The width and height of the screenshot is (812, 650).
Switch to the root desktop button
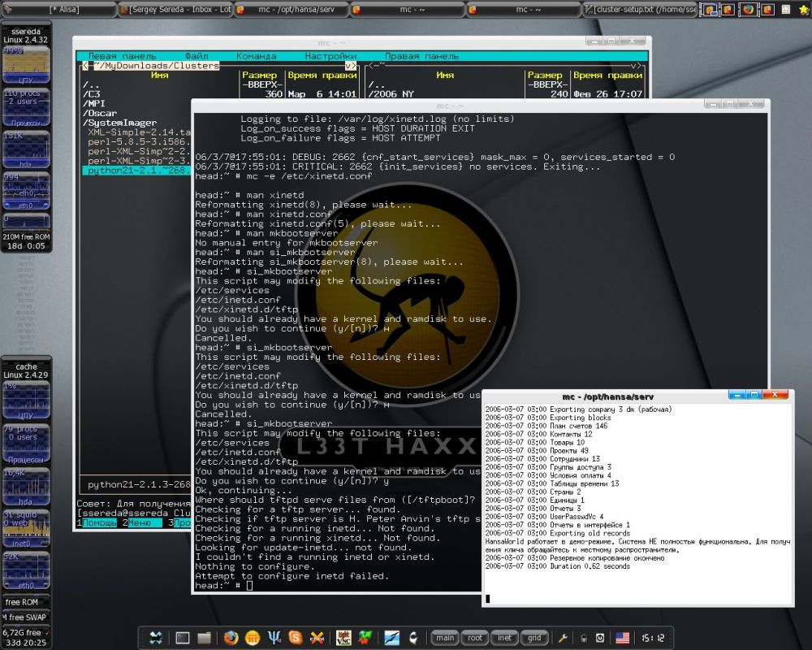pyautogui.click(x=475, y=638)
